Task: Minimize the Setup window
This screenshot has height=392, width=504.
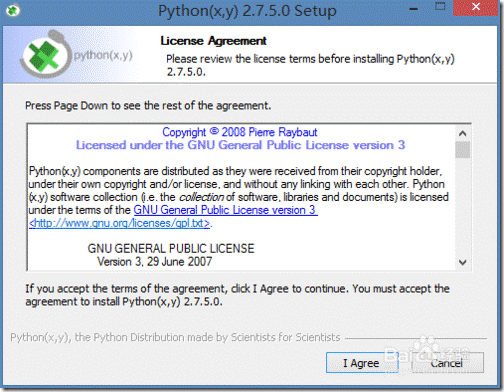Action: click(x=414, y=9)
